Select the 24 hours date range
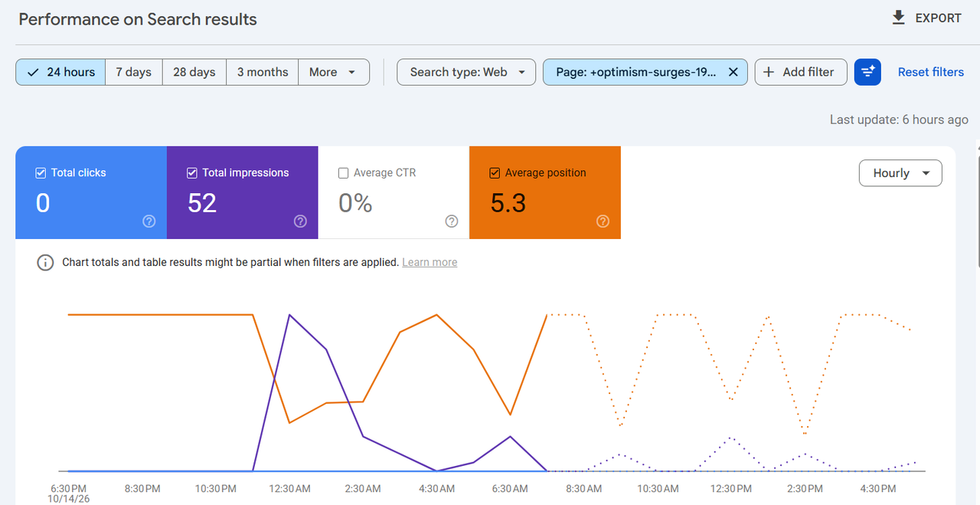Screen dimensions: 980x505 pos(61,72)
